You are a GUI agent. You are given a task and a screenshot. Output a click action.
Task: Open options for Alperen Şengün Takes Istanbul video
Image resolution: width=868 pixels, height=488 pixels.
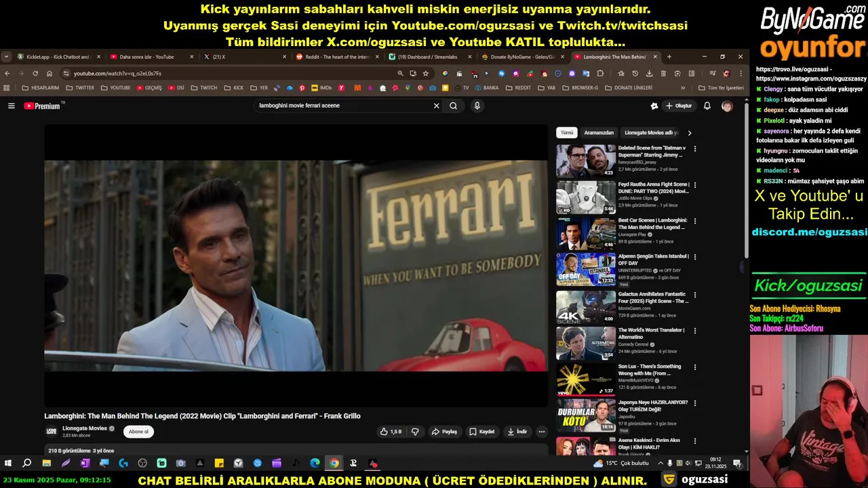694,258
